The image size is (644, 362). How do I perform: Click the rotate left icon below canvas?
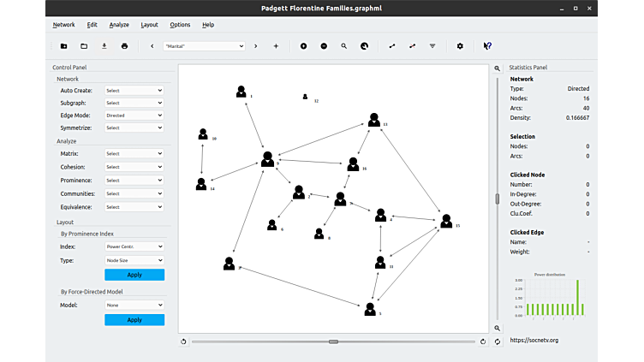click(184, 341)
